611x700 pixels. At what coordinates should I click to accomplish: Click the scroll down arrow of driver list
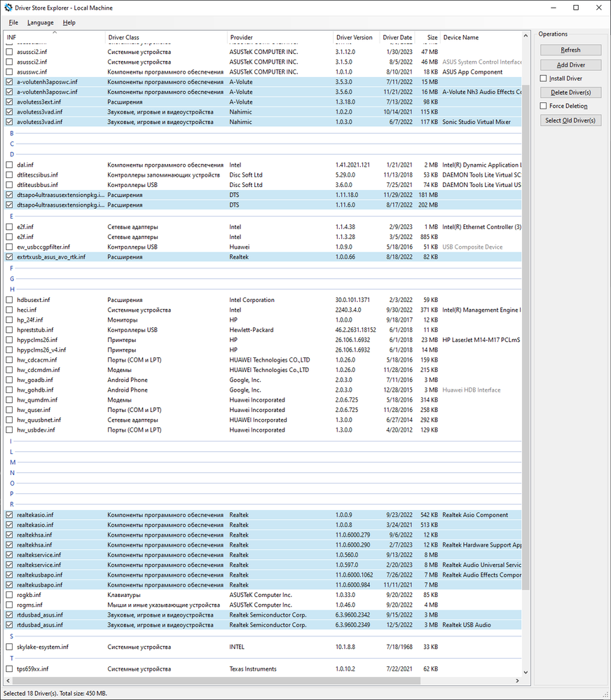526,672
